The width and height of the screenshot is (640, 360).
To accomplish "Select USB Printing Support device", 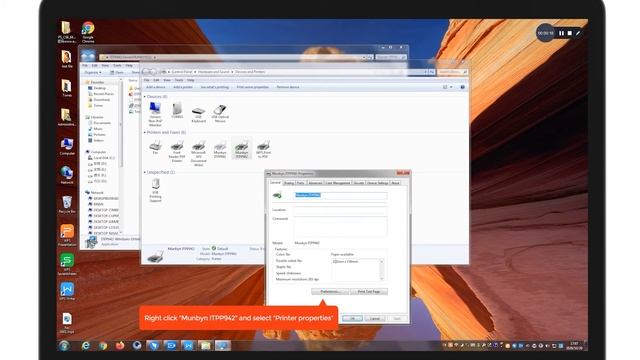I will pos(156,190).
